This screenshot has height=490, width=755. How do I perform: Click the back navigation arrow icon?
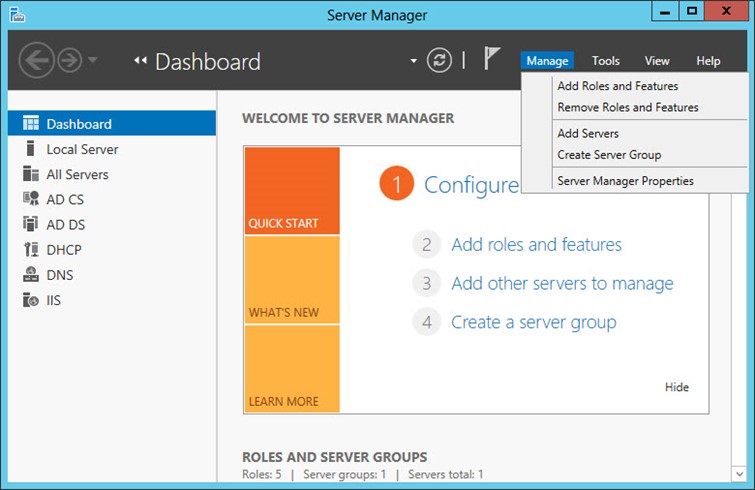pos(36,61)
